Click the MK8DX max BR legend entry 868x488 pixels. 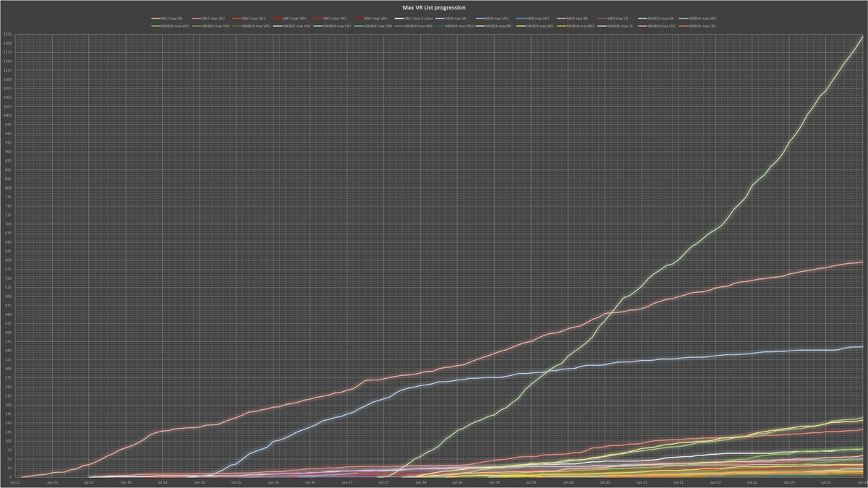(x=493, y=26)
